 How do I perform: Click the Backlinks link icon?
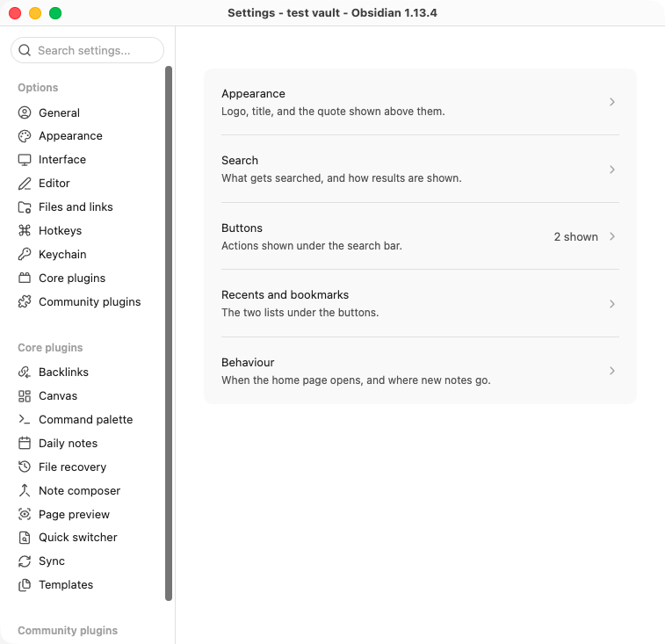pos(25,372)
